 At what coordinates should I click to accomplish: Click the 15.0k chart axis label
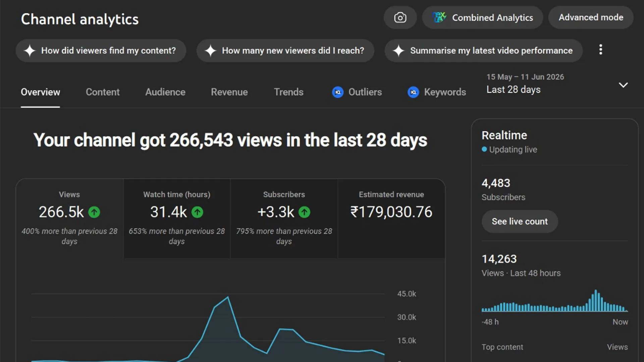pos(407,341)
